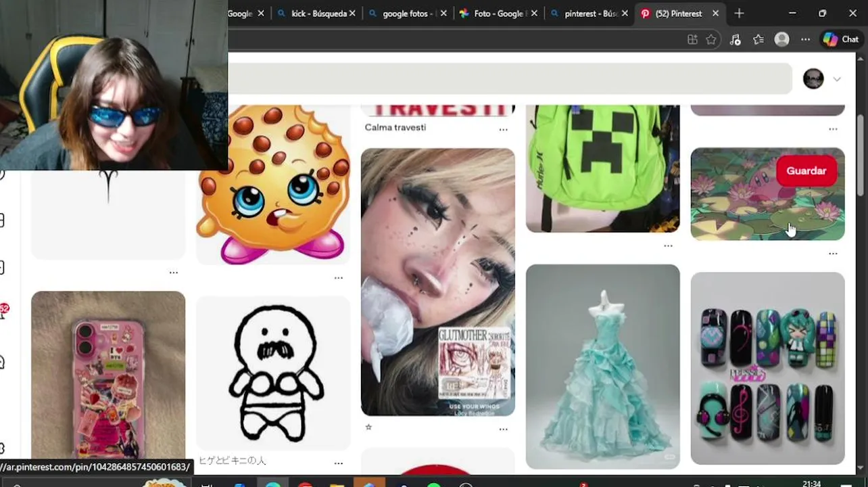Open the mustache bikini doodle pin
The width and height of the screenshot is (868, 487).
point(273,373)
